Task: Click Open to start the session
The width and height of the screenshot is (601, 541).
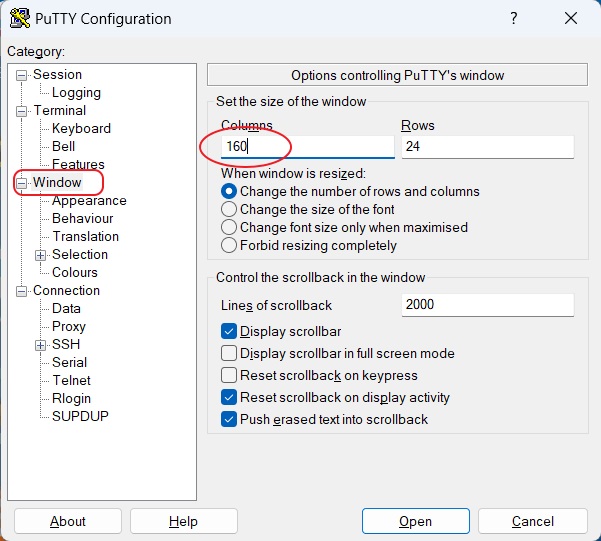Action: click(x=416, y=521)
